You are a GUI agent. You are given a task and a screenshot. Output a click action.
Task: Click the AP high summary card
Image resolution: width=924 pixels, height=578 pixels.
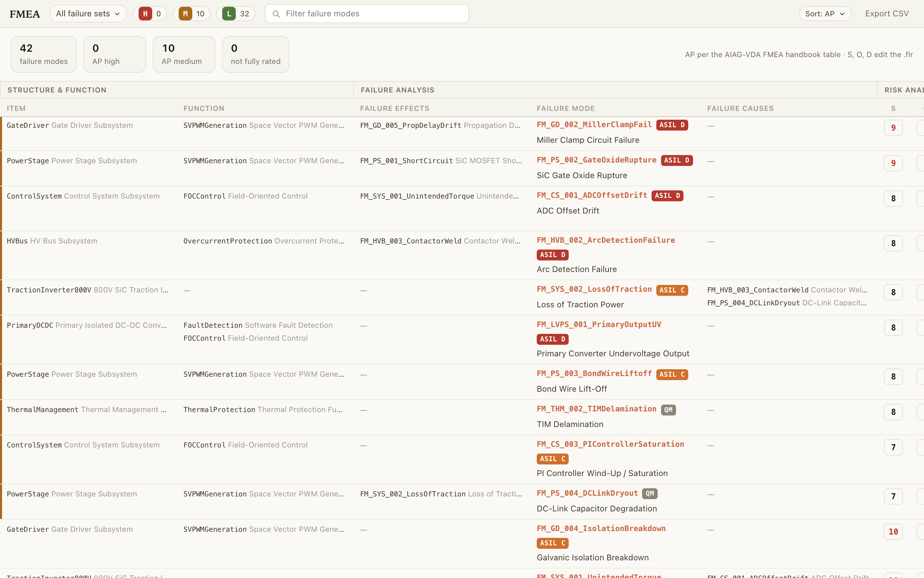(114, 54)
